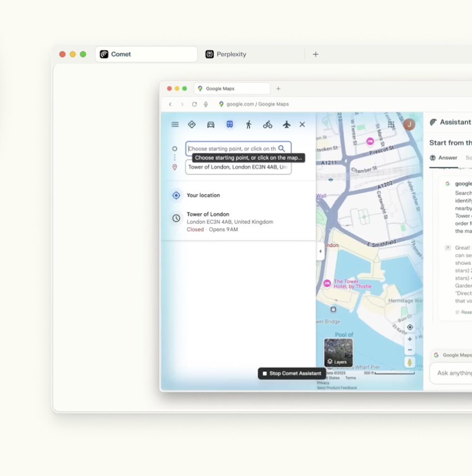Viewport: 472px width, 476px height.
Task: Open Terms link on map footer
Action: [x=351, y=378]
